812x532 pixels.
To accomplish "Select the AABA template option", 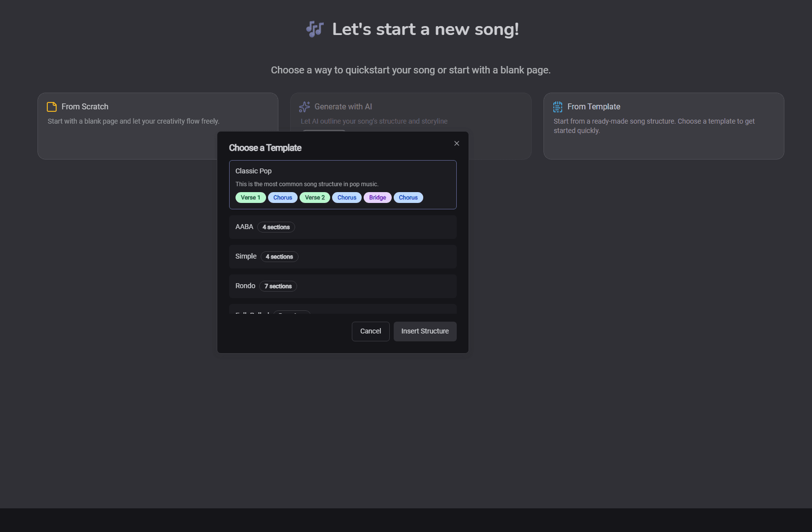I will 342,227.
